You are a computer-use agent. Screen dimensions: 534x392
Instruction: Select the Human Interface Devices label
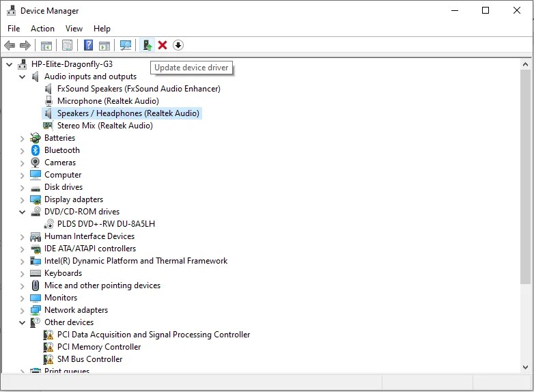pos(89,236)
